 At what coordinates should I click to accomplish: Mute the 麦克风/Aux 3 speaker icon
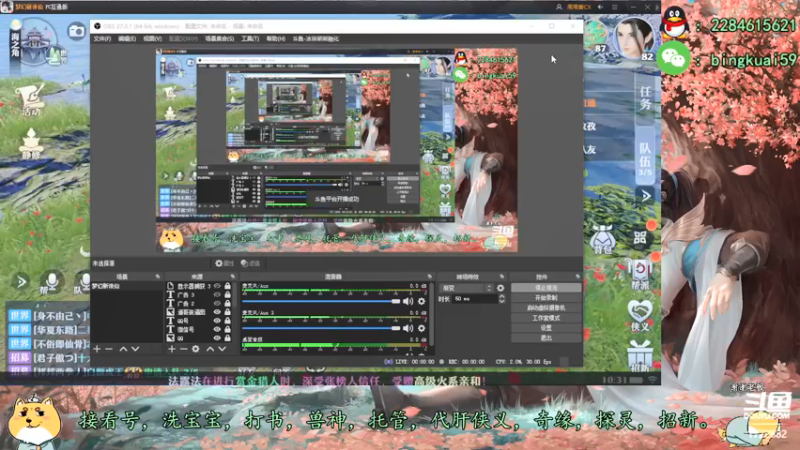point(408,328)
